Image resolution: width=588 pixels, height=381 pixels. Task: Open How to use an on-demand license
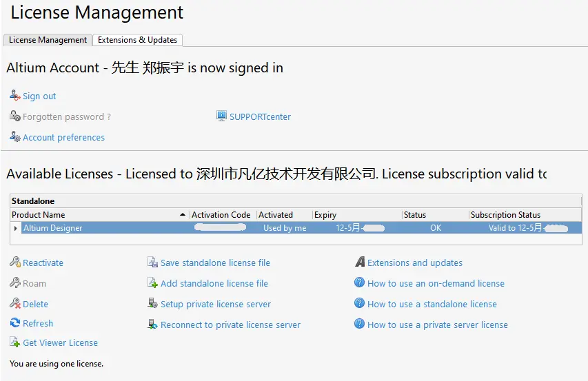click(x=436, y=284)
